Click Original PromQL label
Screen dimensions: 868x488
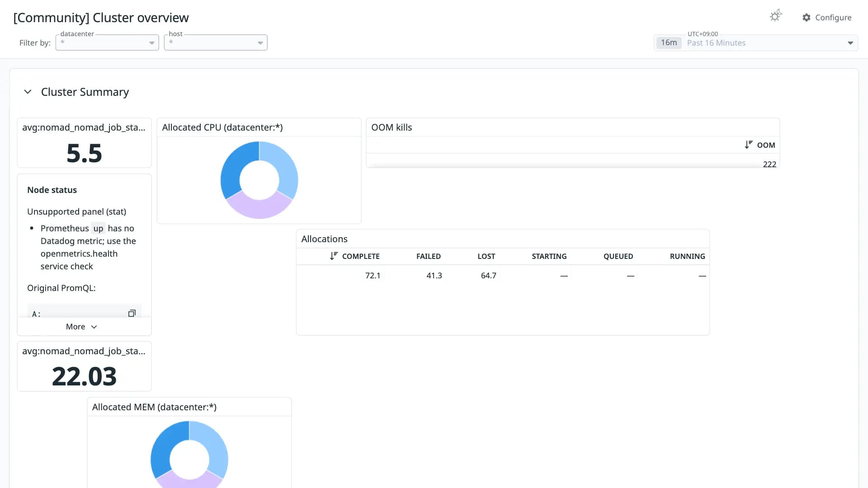[61, 288]
